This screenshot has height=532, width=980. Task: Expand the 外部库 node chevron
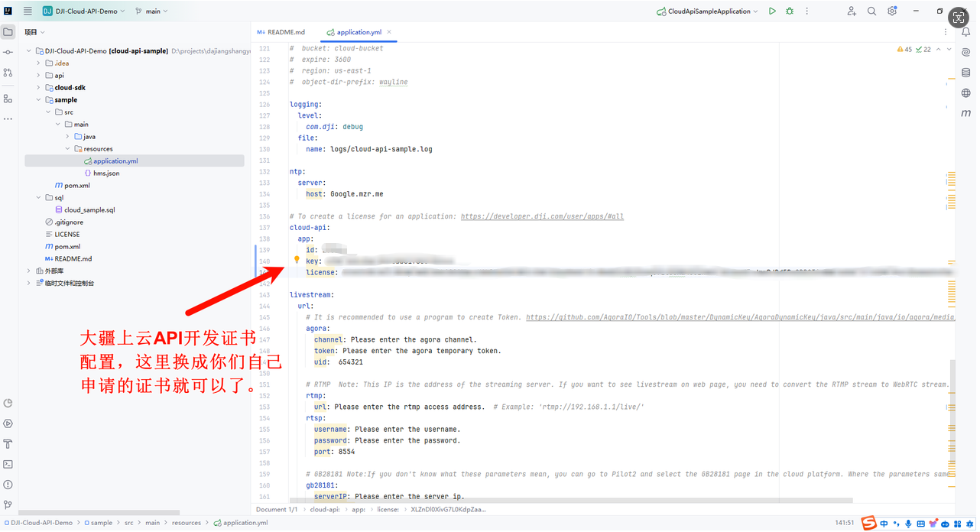tap(29, 271)
